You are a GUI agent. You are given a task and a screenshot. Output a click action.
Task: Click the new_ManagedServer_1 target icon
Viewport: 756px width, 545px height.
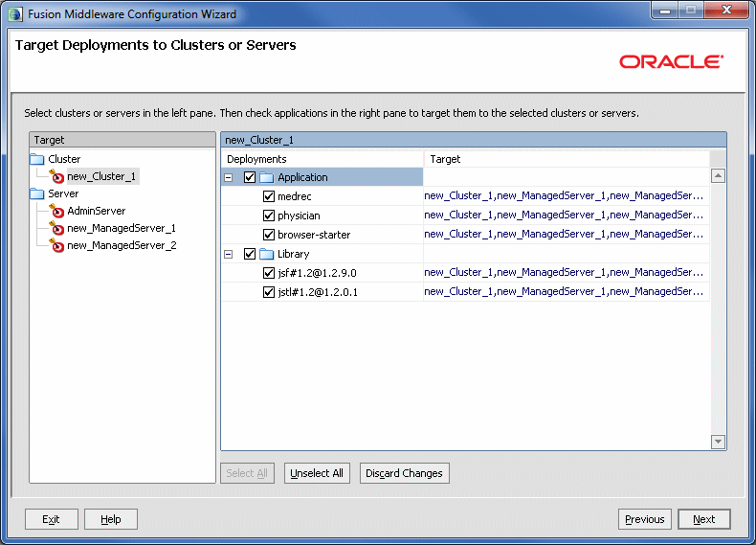point(56,228)
